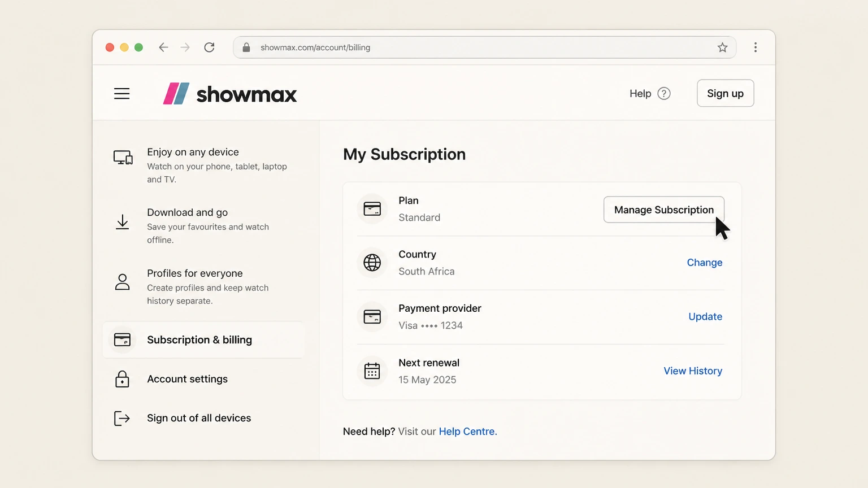Viewport: 868px width, 488px height.
Task: Click the 15 May 2025 renewal date
Action: click(x=427, y=380)
